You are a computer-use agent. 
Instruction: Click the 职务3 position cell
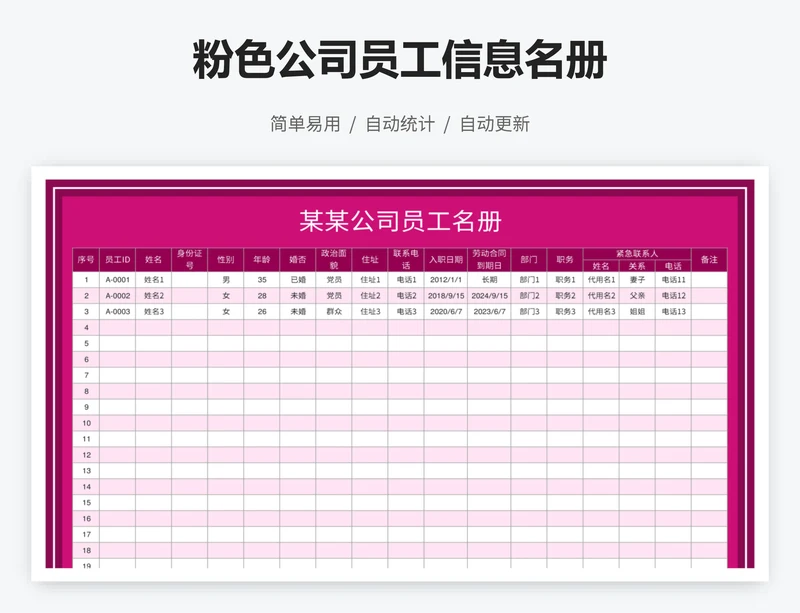point(565,311)
